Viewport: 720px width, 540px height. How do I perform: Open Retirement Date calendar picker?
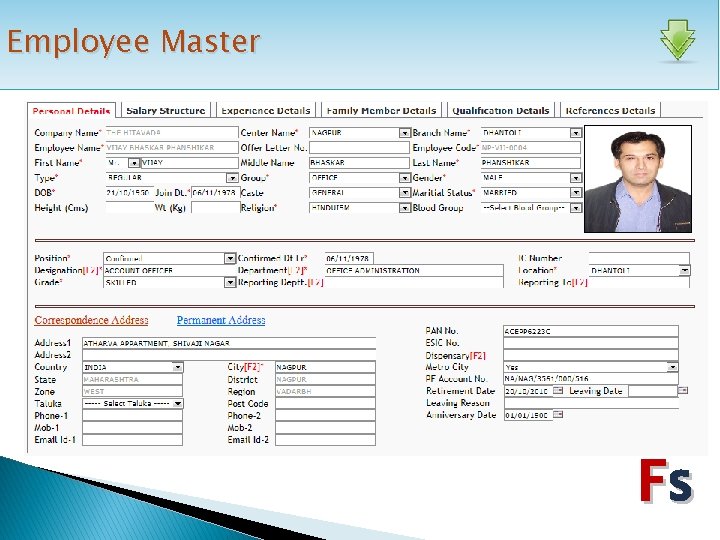click(x=558, y=390)
